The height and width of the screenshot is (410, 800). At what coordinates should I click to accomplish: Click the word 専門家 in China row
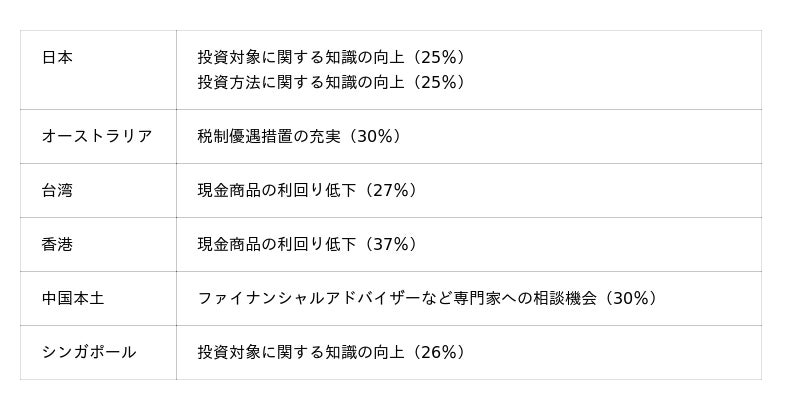[477, 298]
